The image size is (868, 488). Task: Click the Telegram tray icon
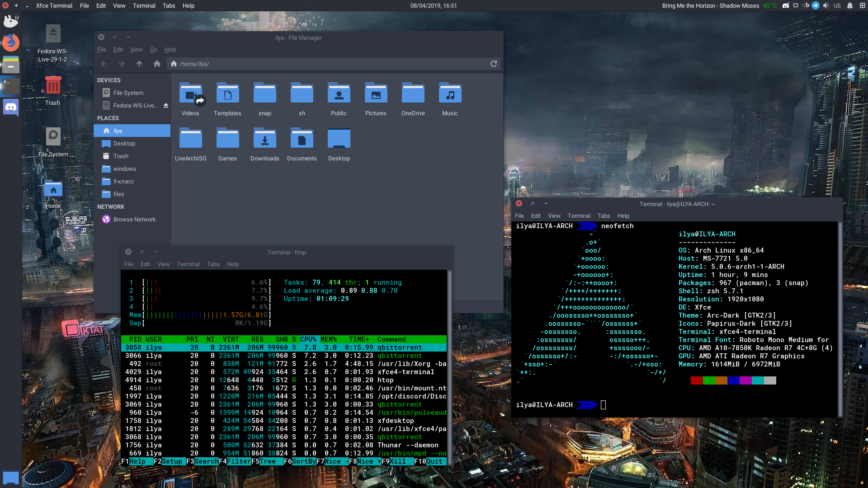[816, 5]
